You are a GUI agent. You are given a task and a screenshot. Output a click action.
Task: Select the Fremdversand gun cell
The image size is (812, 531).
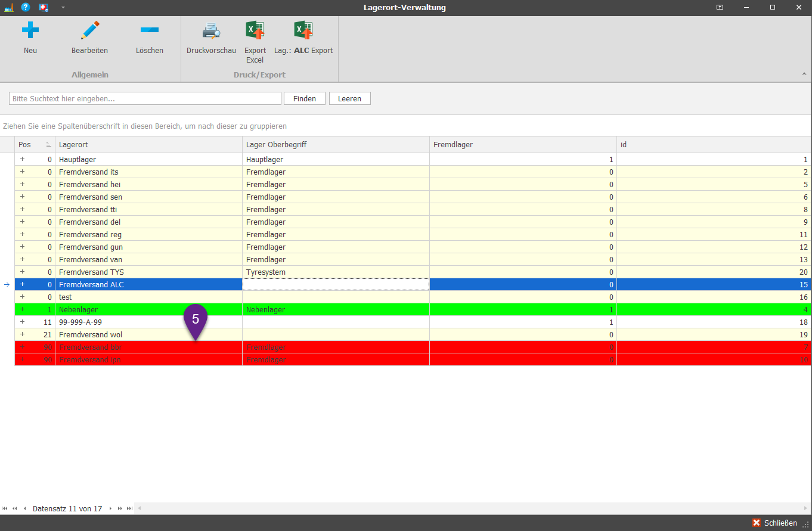[x=148, y=247]
